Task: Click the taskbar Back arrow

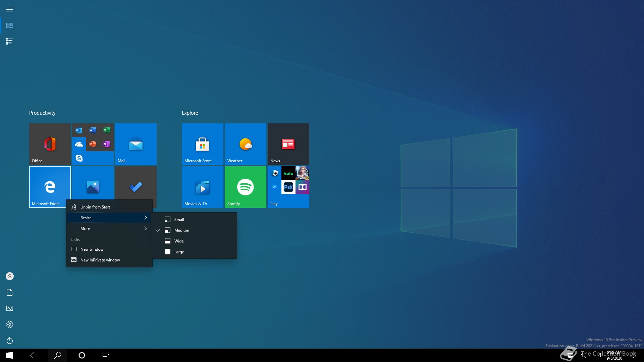Action: [x=34, y=355]
